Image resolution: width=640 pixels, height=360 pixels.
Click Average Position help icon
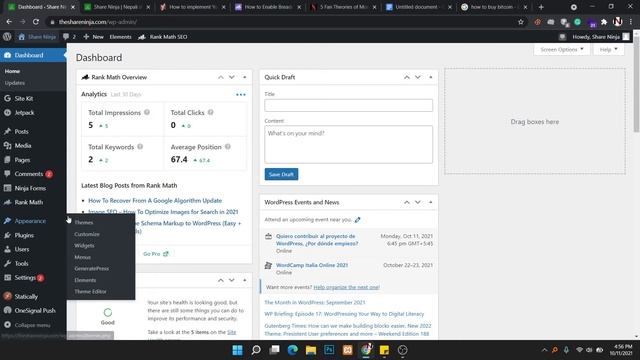pyautogui.click(x=228, y=147)
